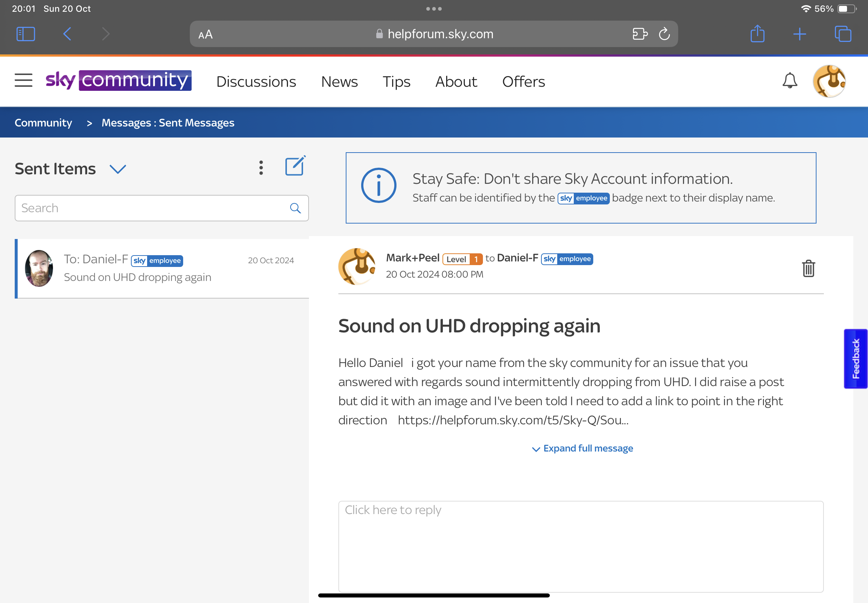868x603 pixels.
Task: Open notifications bell icon
Action: pos(789,81)
